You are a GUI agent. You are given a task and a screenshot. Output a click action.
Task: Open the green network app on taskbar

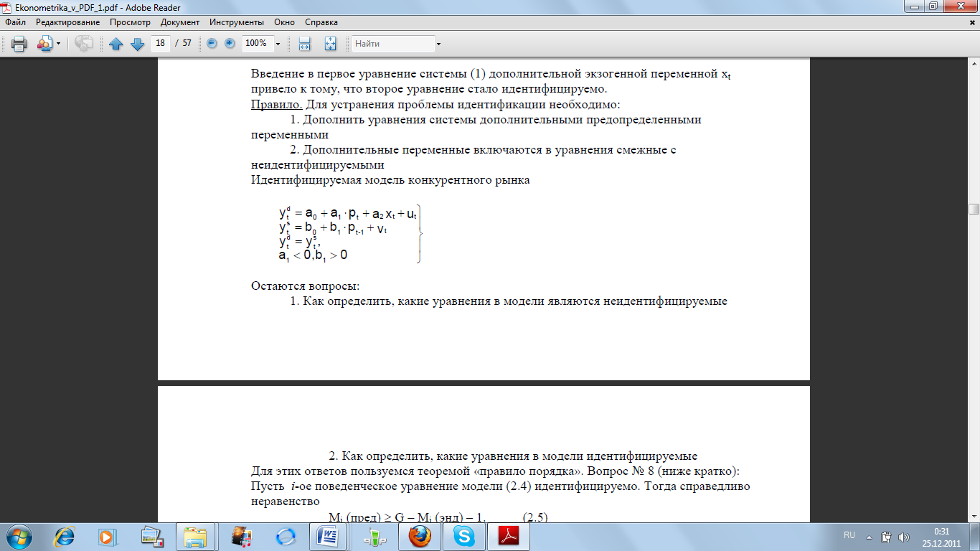pos(374,536)
